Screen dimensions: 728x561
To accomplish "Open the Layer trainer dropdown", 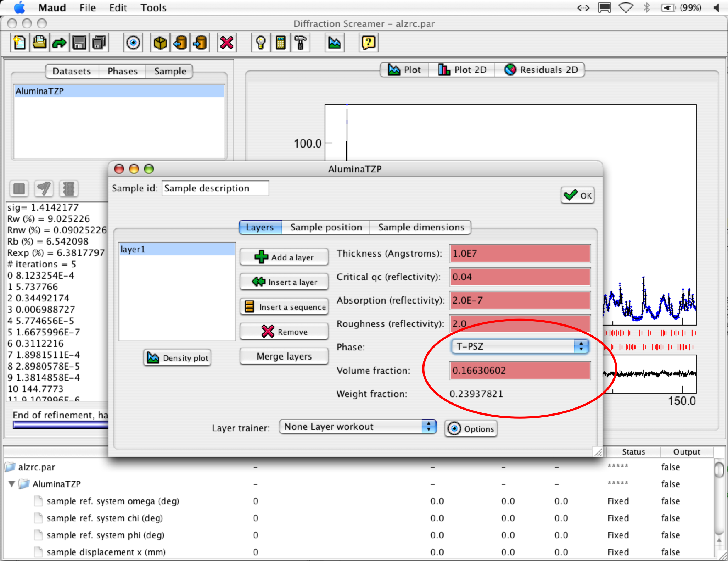I will [357, 427].
